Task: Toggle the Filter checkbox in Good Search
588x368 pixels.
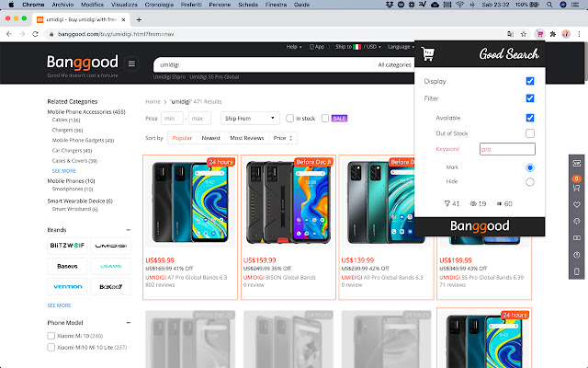Action: [530, 98]
